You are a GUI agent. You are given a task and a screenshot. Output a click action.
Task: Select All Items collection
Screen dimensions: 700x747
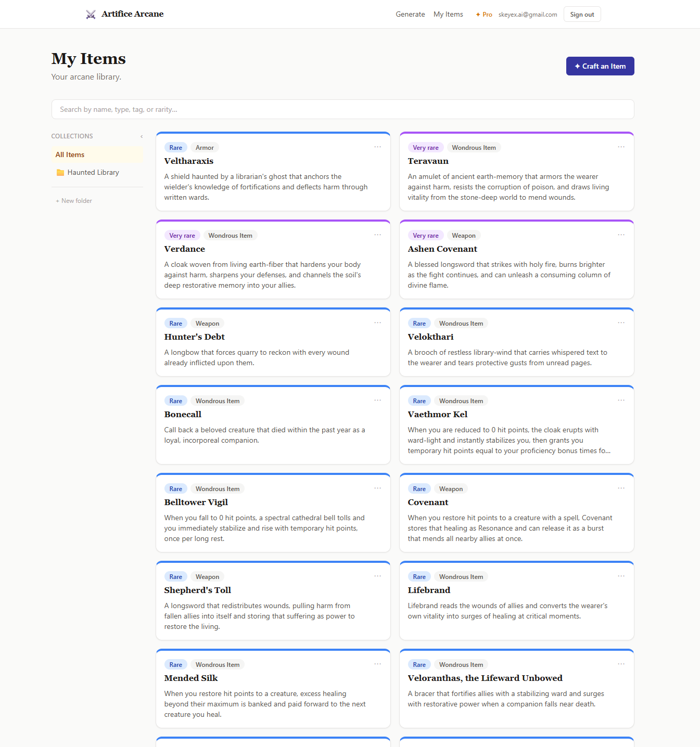click(70, 155)
